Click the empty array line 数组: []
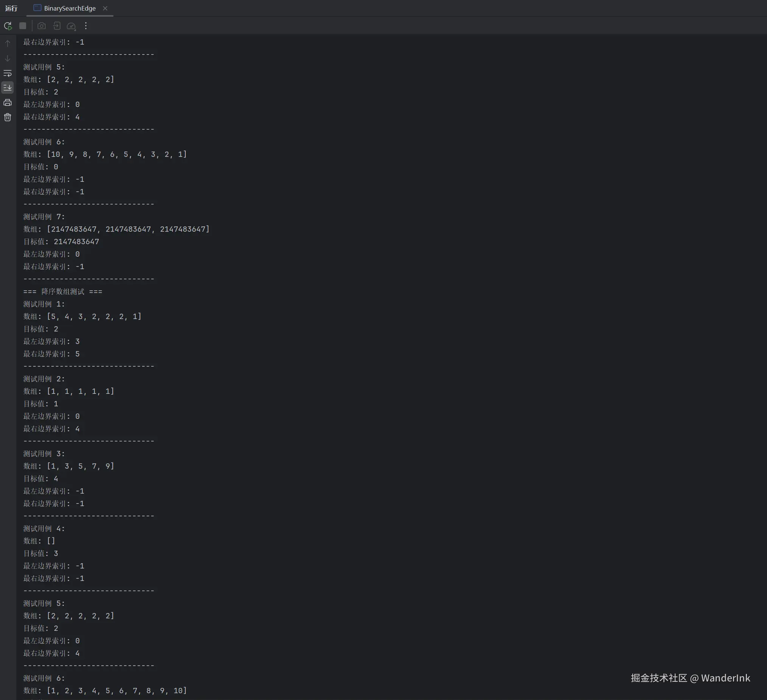This screenshot has width=767, height=700. pos(39,540)
